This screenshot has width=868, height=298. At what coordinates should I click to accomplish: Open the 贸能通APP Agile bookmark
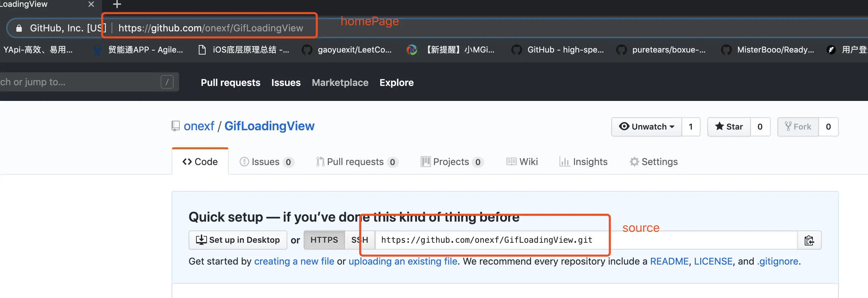coord(139,50)
